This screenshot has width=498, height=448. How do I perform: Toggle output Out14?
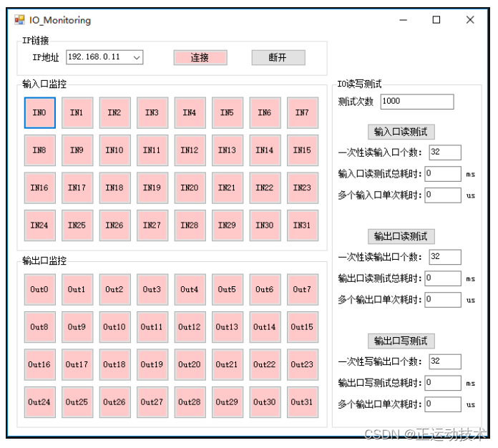[265, 327]
